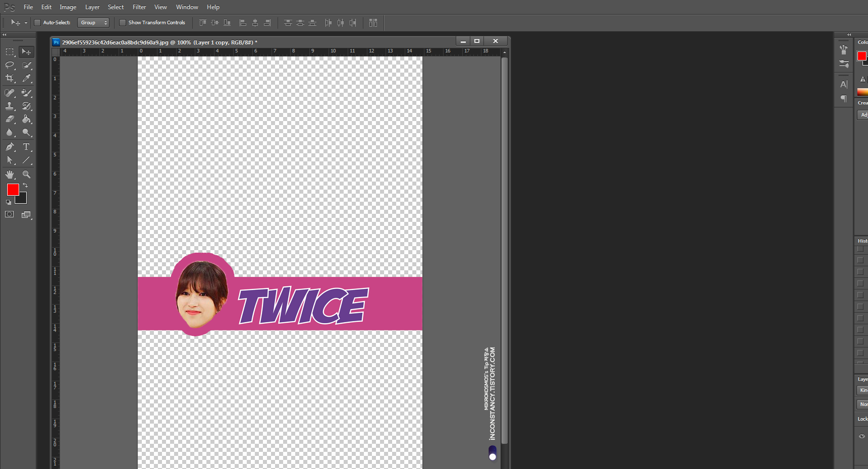Select the Blur tool
Image resolution: width=868 pixels, height=469 pixels.
[x=10, y=132]
